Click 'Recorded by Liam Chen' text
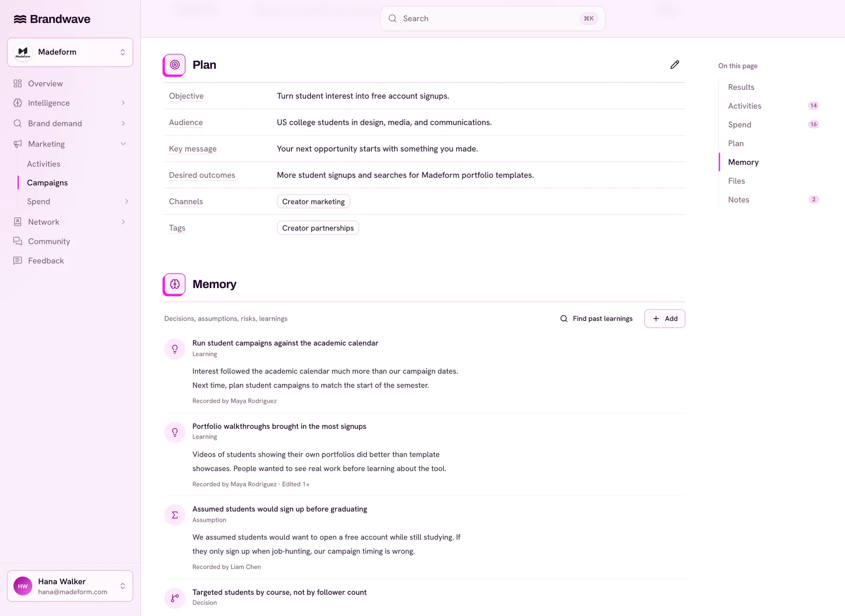 tap(227, 567)
